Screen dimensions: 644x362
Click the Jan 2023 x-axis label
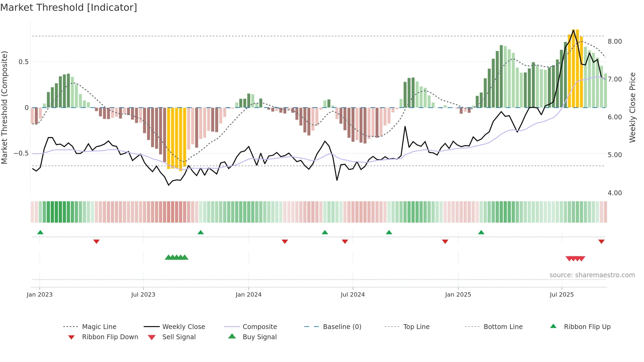pyautogui.click(x=40, y=294)
